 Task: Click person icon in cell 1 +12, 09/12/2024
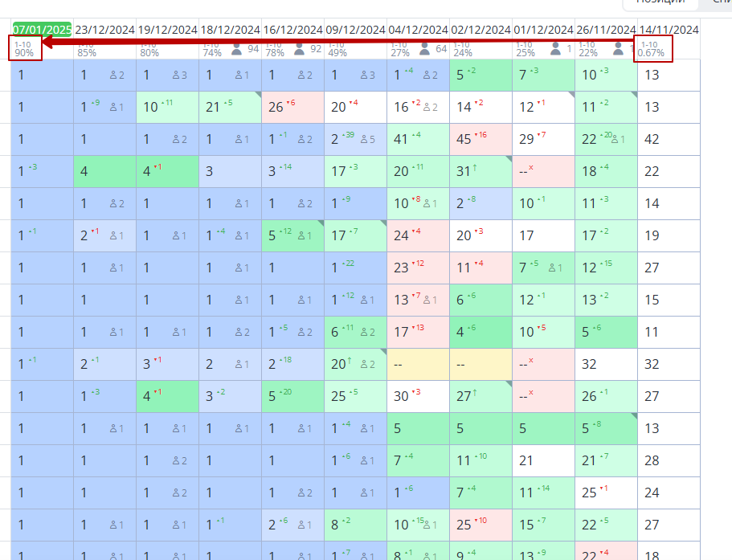pyautogui.click(x=364, y=300)
